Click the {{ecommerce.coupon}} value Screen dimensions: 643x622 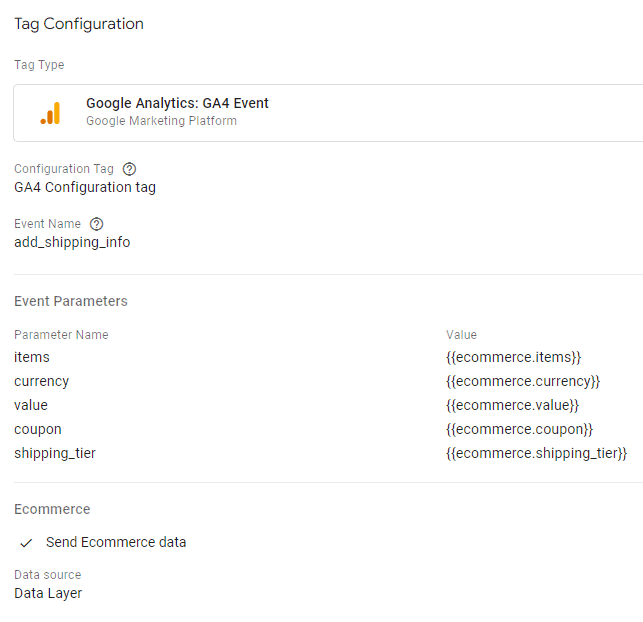click(519, 429)
